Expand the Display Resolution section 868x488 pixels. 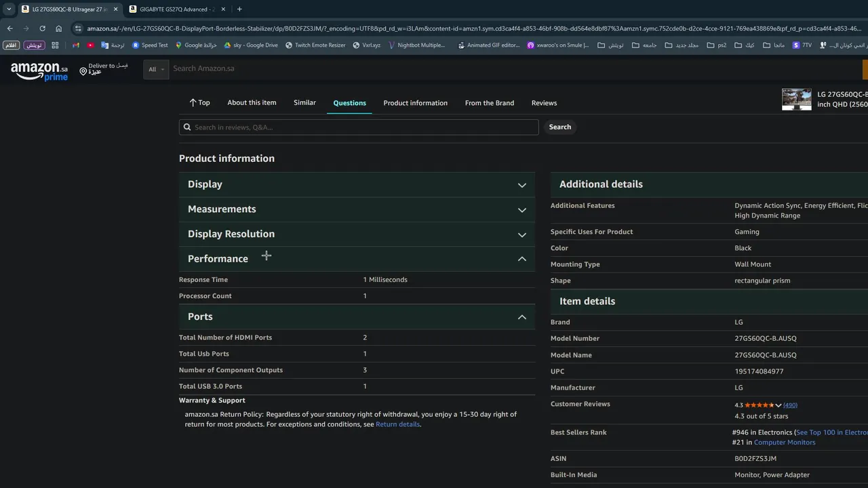click(x=521, y=235)
